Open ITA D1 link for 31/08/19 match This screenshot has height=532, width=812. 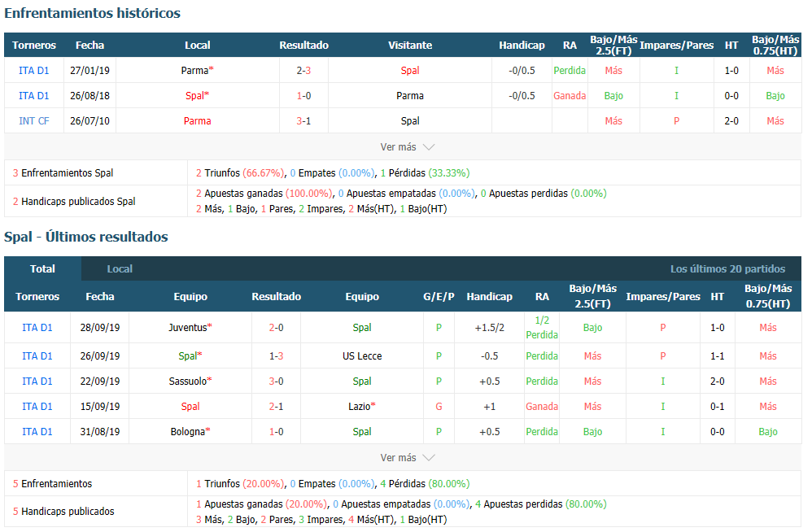click(37, 432)
